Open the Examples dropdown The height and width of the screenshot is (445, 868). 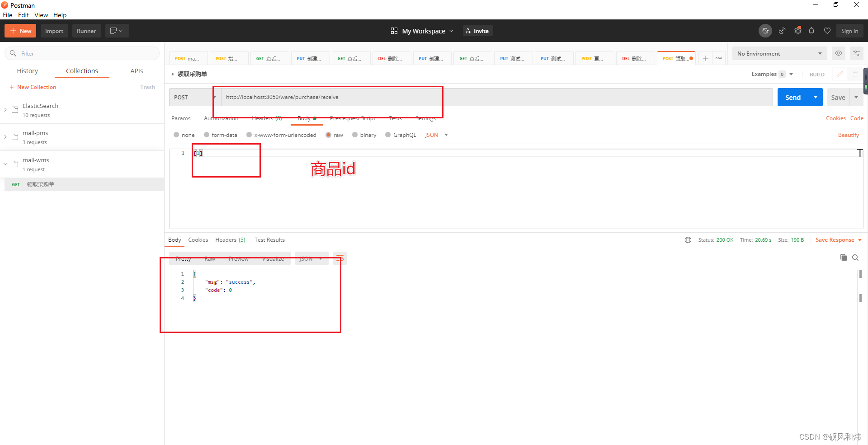click(772, 74)
